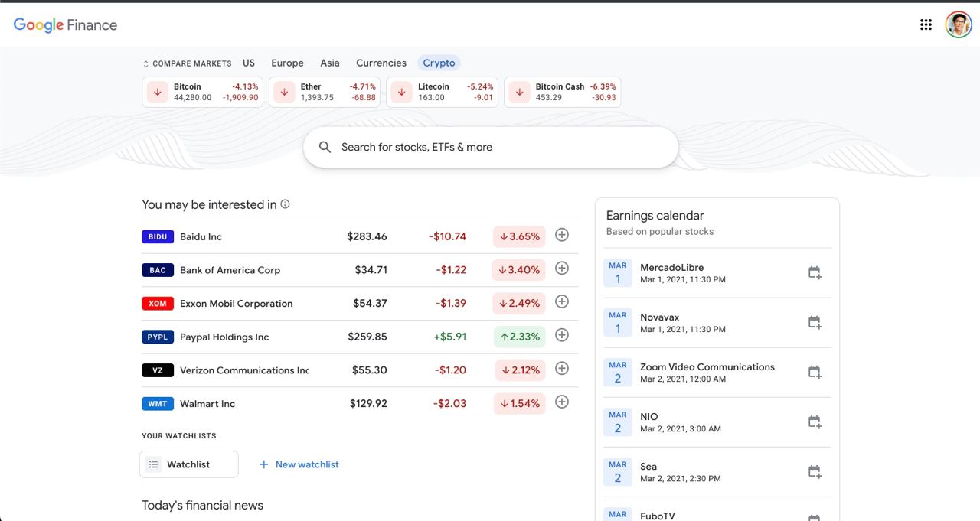Click the Bitcoin down-arrow icon
The image size is (980, 521).
click(x=157, y=92)
